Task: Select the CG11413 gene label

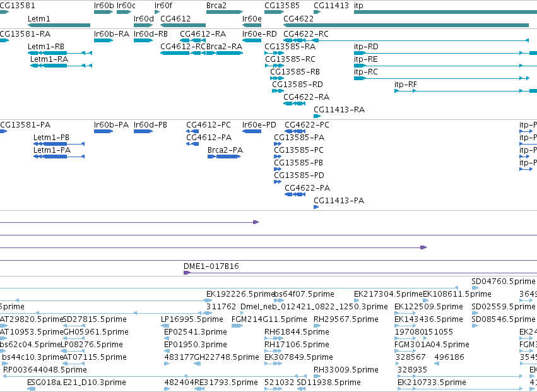Action: (331, 6)
